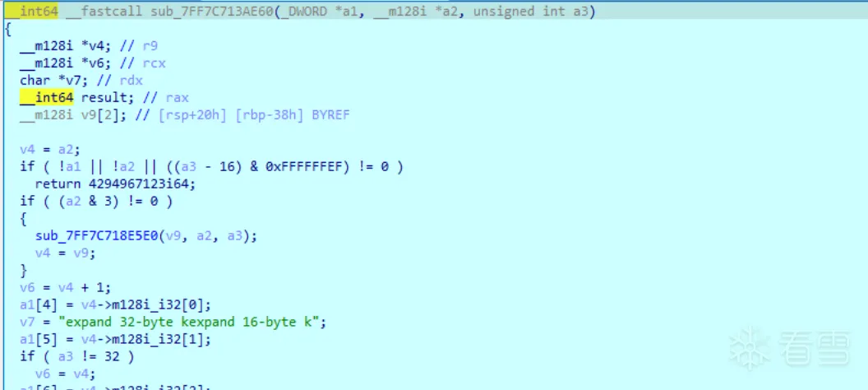The width and height of the screenshot is (868, 390).
Task: Select the BYREF stack comment
Action: pyautogui.click(x=330, y=115)
